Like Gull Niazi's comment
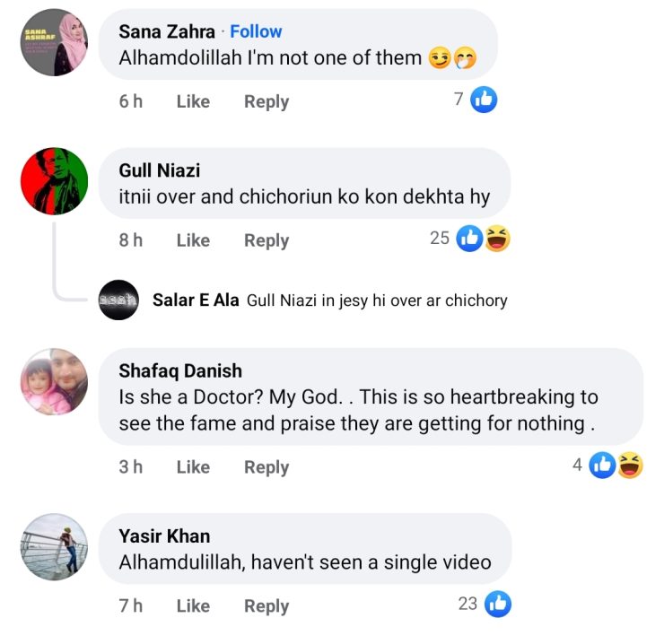The width and height of the screenshot is (664, 644). pyautogui.click(x=193, y=240)
